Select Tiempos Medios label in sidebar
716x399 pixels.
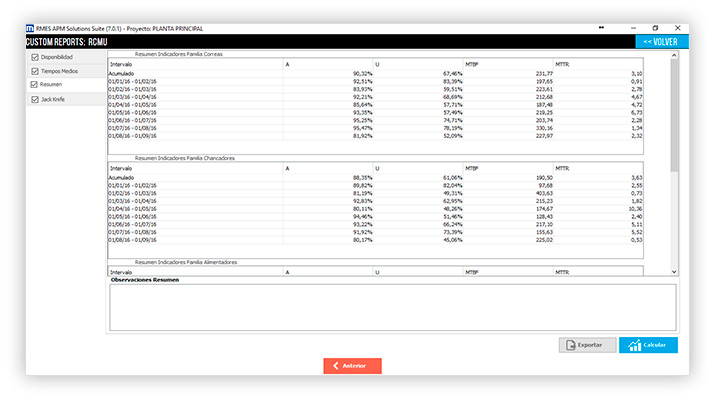coord(59,71)
